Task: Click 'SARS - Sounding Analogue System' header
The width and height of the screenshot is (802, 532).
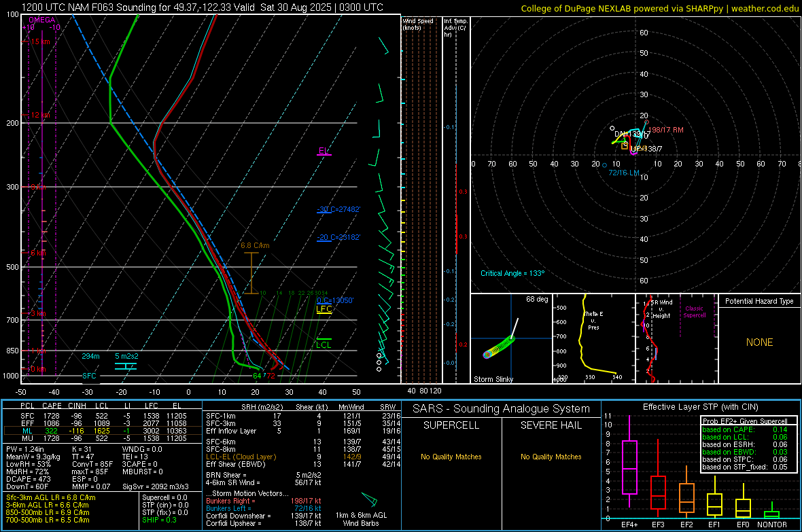Action: tap(502, 409)
